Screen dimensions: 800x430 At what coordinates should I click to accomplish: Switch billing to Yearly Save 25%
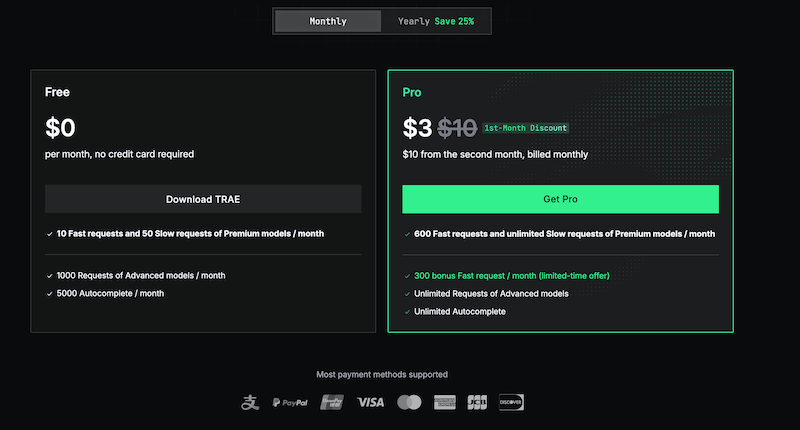435,21
